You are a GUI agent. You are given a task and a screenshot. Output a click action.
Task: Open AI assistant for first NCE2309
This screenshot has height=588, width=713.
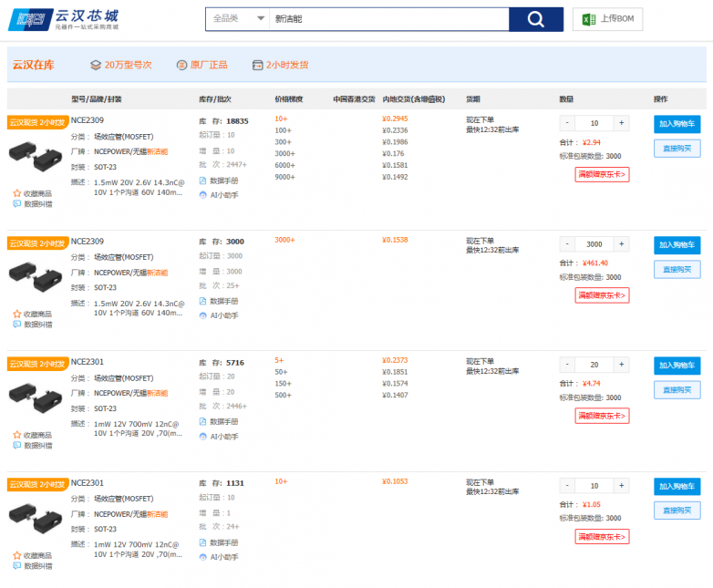(203, 194)
